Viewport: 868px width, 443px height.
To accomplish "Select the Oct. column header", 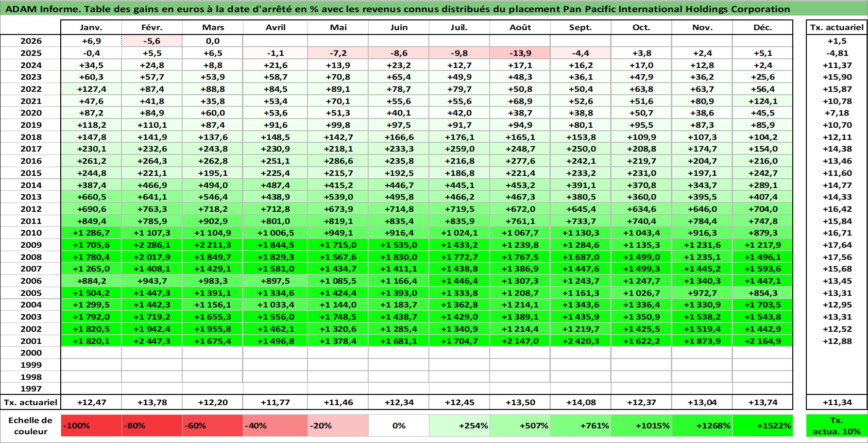I will click(642, 28).
